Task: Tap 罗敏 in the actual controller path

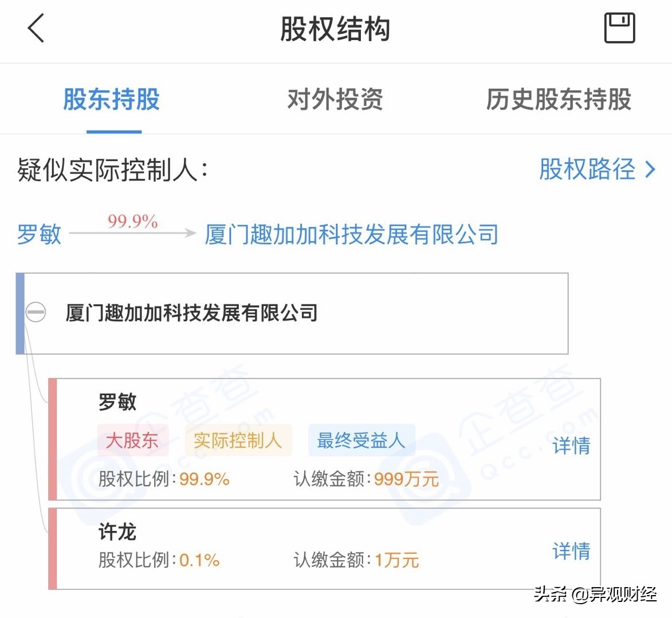Action: pyautogui.click(x=38, y=235)
